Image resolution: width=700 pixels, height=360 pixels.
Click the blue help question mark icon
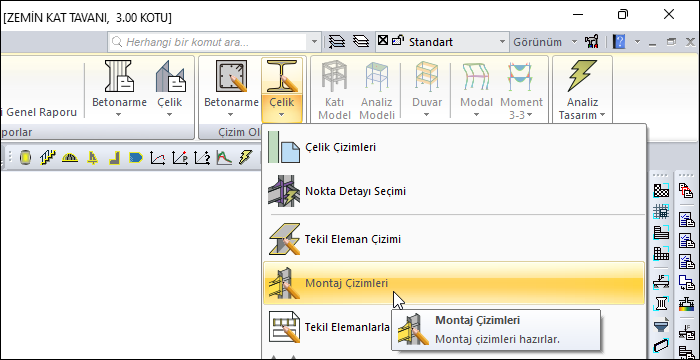(619, 42)
